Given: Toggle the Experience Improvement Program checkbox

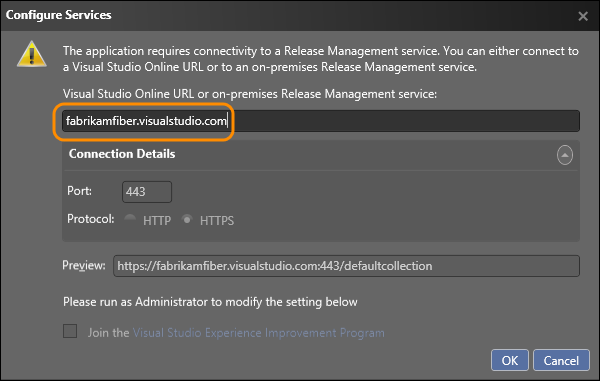Looking at the screenshot, I should tap(70, 332).
